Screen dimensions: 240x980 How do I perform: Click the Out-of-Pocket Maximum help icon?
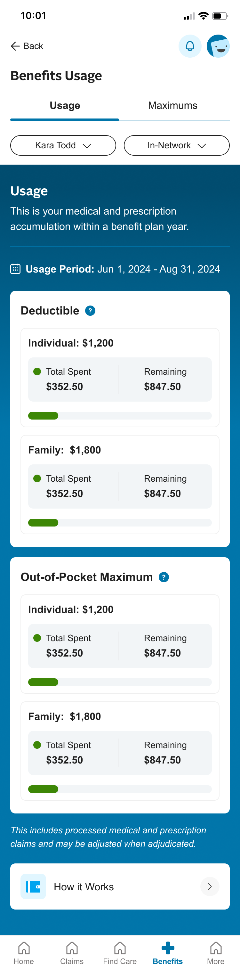[x=164, y=577]
